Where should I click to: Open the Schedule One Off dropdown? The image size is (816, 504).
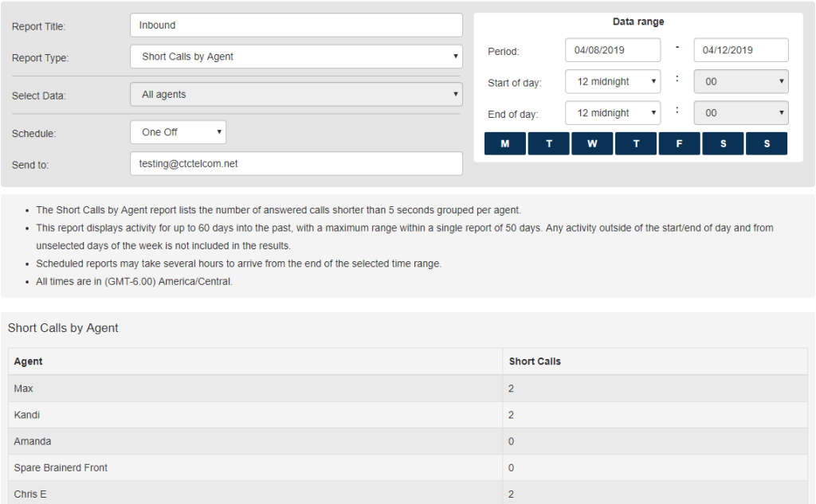[178, 132]
